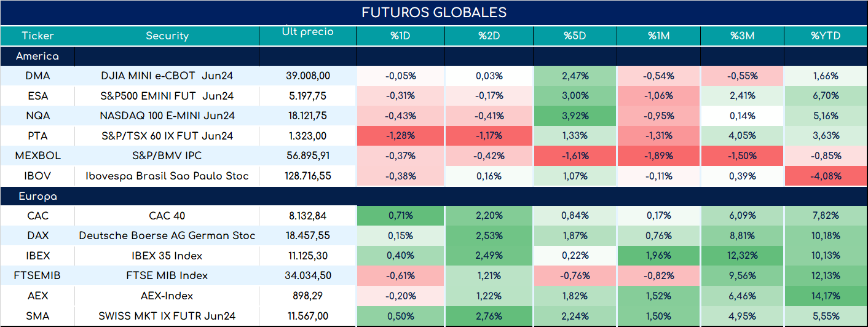Click the DMA ticker cell
The image size is (868, 327).
(x=37, y=76)
